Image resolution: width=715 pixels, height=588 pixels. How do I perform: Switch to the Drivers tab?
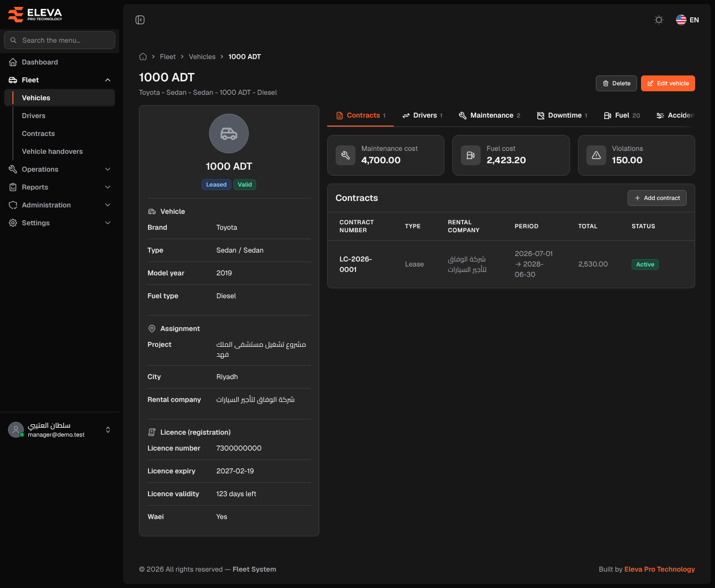point(422,116)
